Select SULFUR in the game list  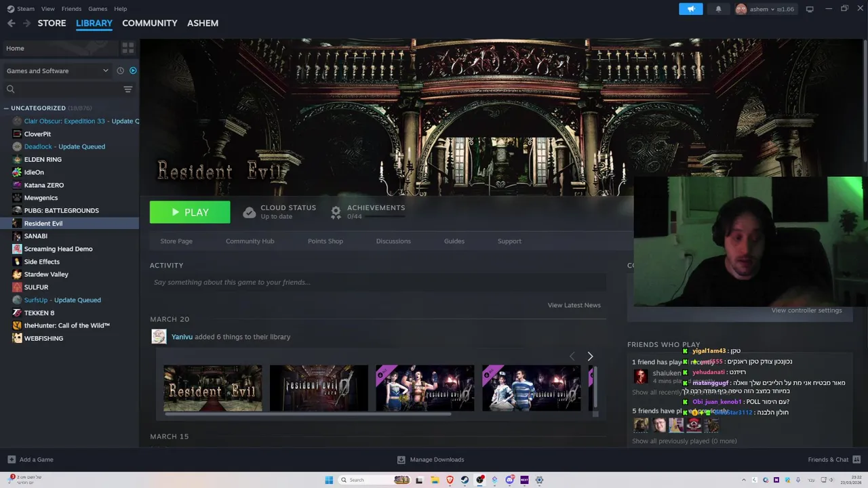pyautogui.click(x=36, y=287)
